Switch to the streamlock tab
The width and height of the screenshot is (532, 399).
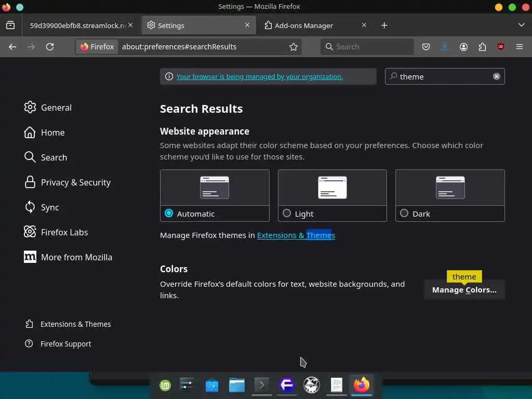77,25
